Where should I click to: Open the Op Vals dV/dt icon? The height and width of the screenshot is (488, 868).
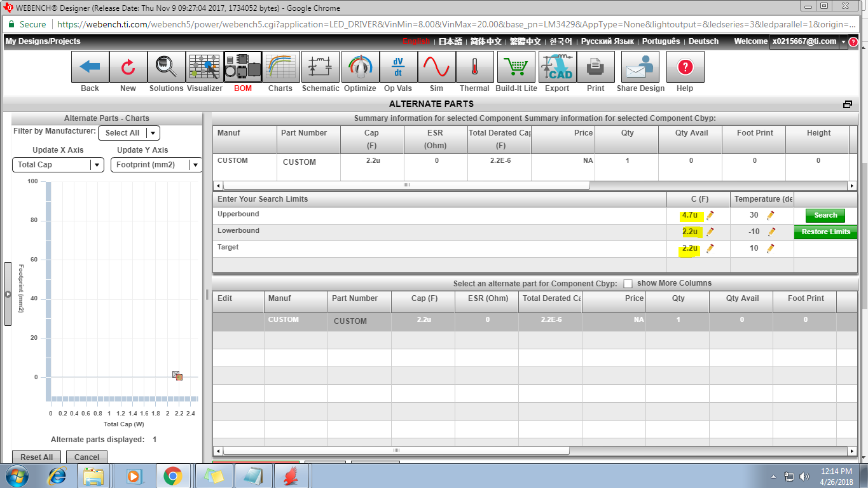pos(398,67)
